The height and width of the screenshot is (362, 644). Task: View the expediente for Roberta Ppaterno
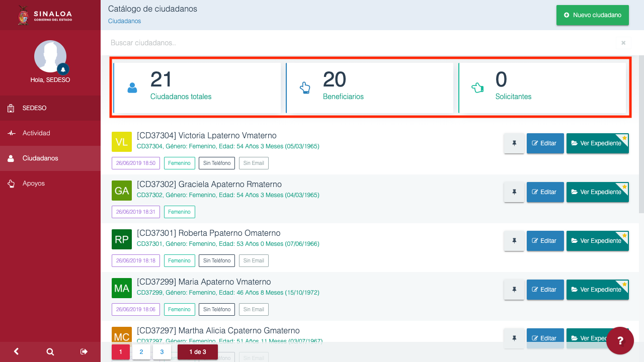598,241
